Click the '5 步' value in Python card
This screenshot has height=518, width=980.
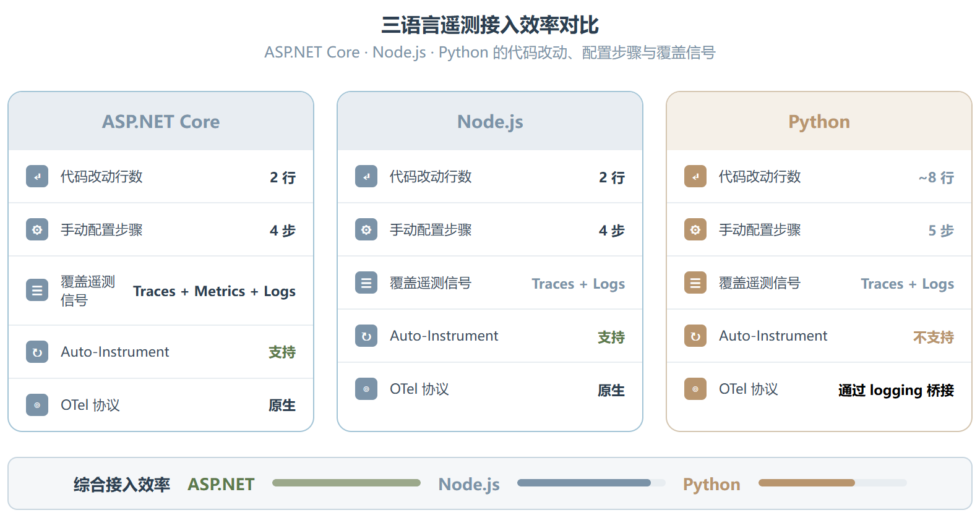tap(941, 231)
